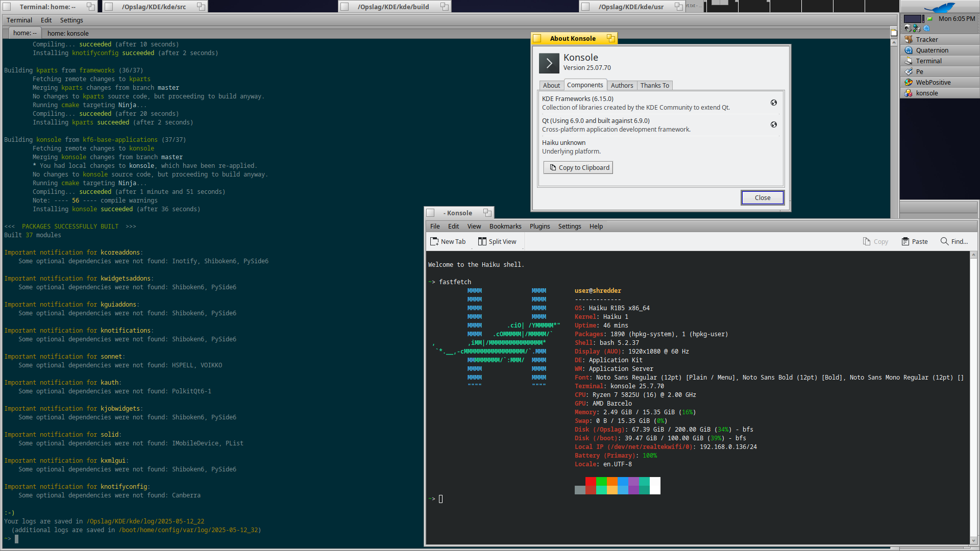The image size is (980, 551).
Task: Click the Copy to Clipboard button
Action: (x=578, y=167)
